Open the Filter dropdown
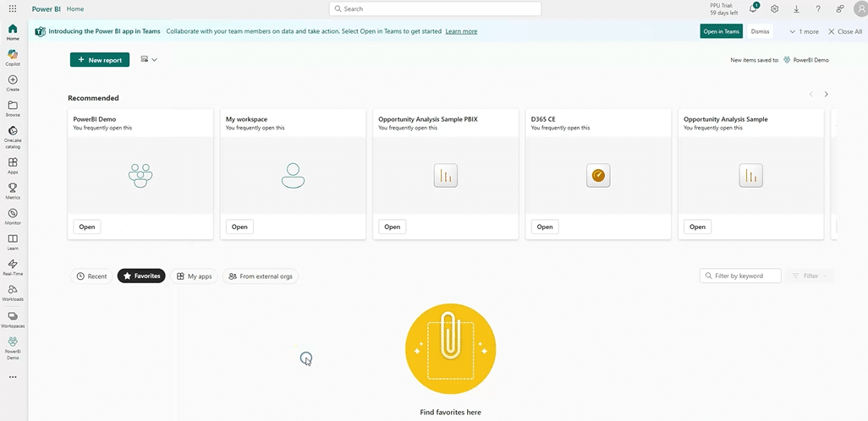The height and width of the screenshot is (421, 868). pyautogui.click(x=809, y=276)
